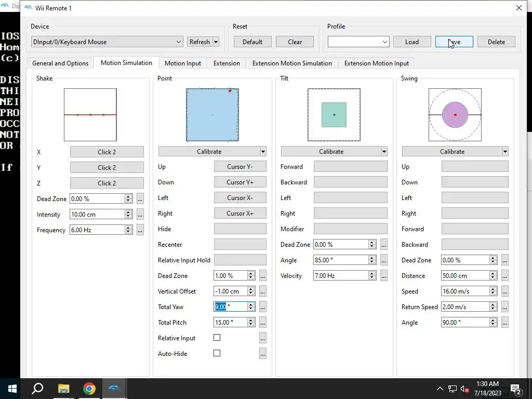The width and height of the screenshot is (532, 399).
Task: Open Swing Speed ellipsis settings
Action: pos(505,291)
